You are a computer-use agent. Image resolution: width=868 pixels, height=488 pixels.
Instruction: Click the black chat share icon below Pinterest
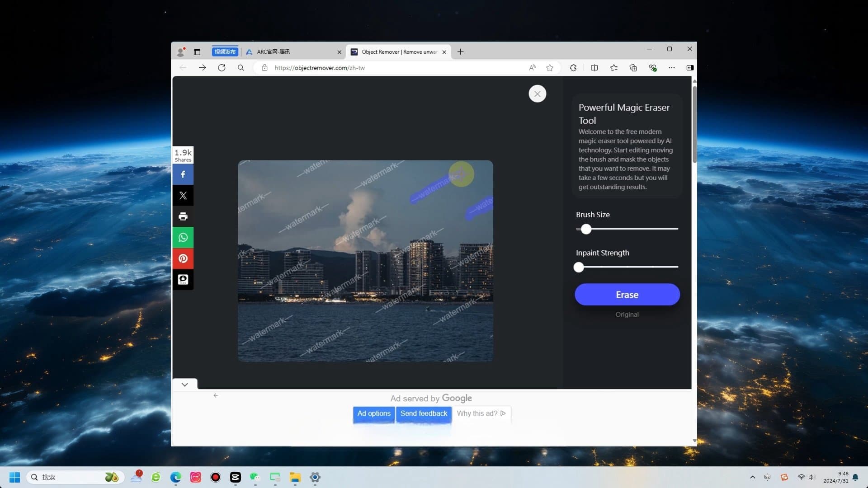pos(183,280)
